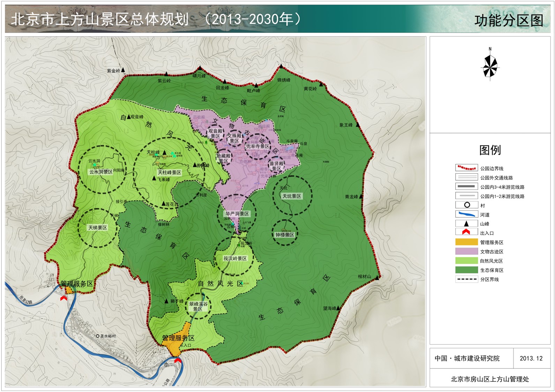Viewport: 555px width, 392px height.
Task: Click the 山峰 triangle symbol in the legend
Action: coord(466,224)
